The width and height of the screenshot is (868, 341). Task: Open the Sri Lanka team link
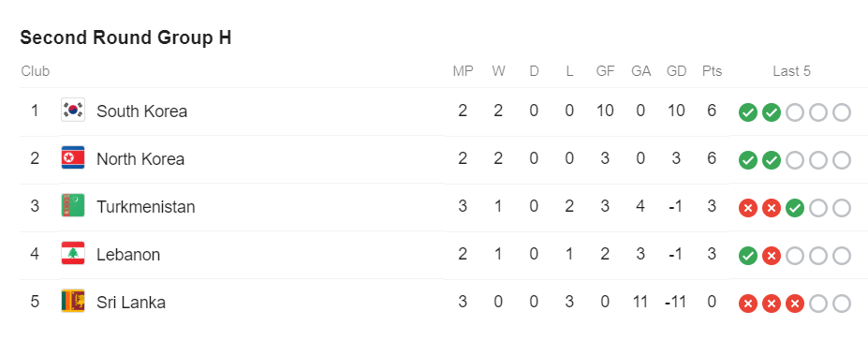(131, 303)
